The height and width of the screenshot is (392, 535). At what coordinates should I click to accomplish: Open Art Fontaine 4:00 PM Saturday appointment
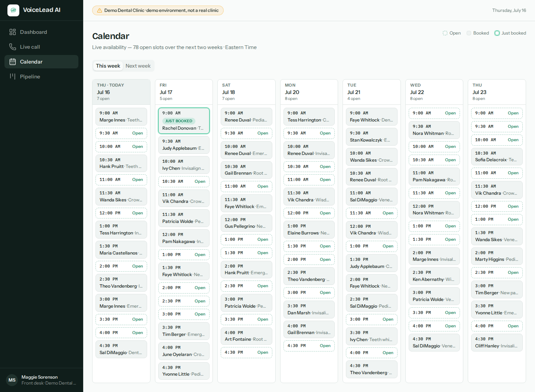[x=246, y=336]
